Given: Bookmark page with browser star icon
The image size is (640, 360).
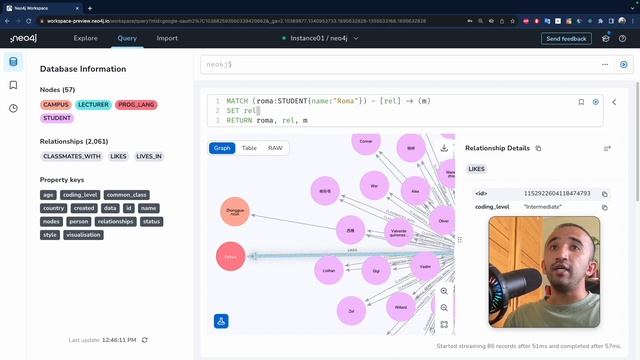Looking at the screenshot, I should [513, 21].
